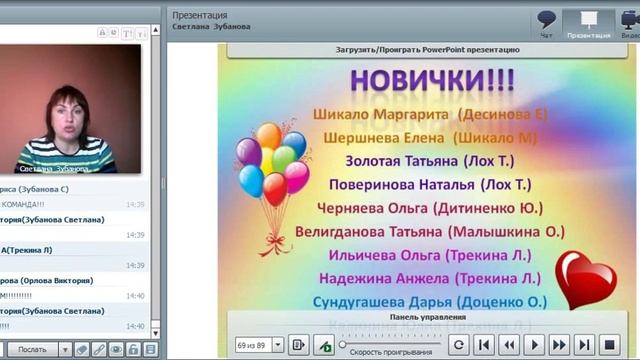
Task: Click the lock icon above the video
Action: point(102,32)
